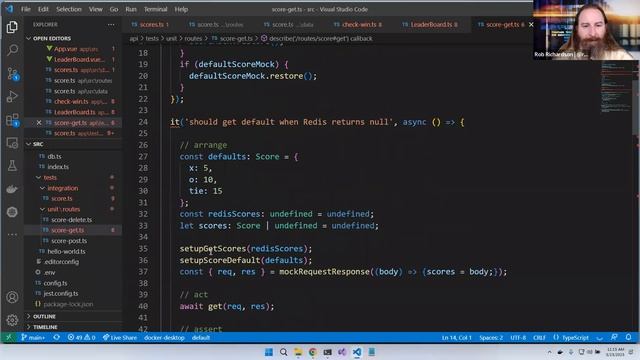The image size is (640, 360).
Task: Open the Extensions view
Action: point(12,120)
